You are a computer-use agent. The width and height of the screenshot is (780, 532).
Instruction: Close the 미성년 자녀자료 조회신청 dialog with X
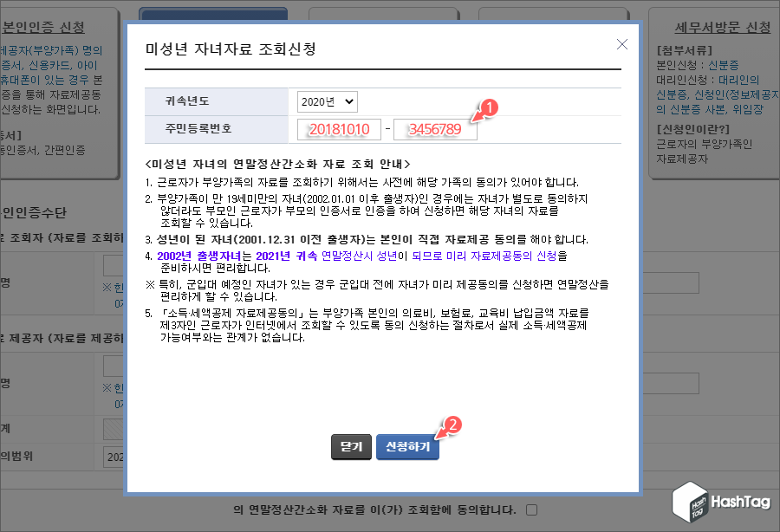(x=621, y=44)
